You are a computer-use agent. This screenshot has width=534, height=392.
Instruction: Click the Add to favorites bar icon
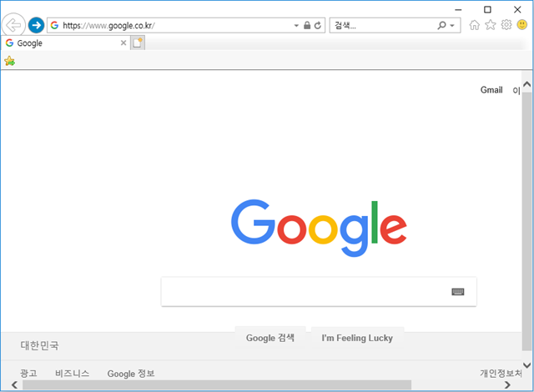9,61
